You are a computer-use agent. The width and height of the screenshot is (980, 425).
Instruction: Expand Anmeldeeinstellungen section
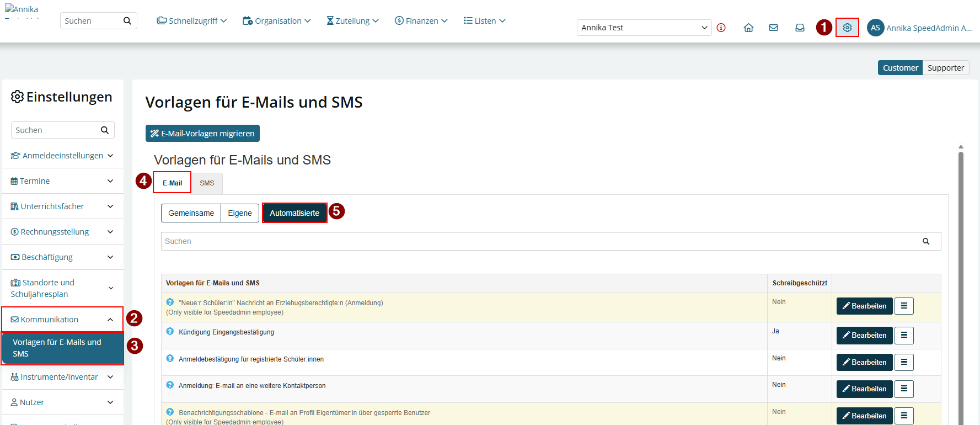(x=62, y=156)
